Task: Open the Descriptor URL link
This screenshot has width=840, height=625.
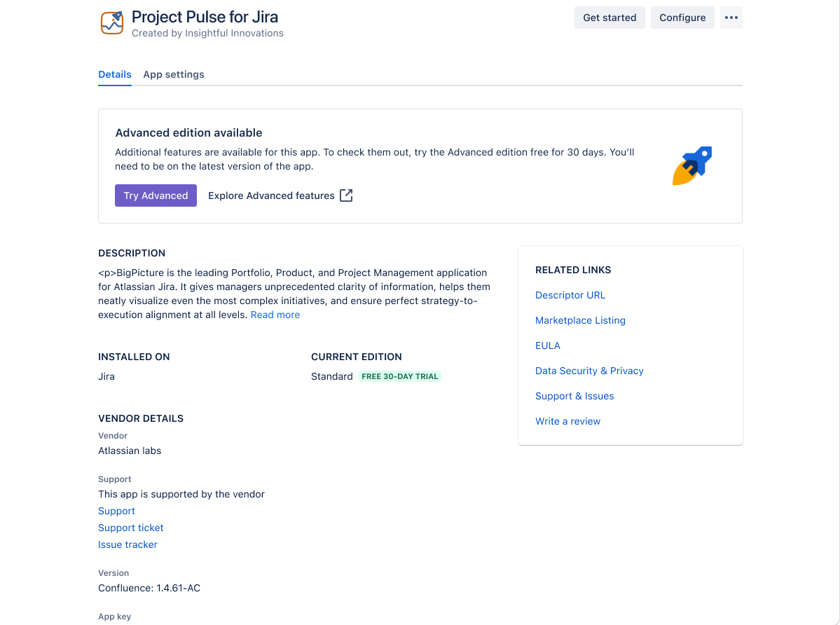Action: coord(570,295)
